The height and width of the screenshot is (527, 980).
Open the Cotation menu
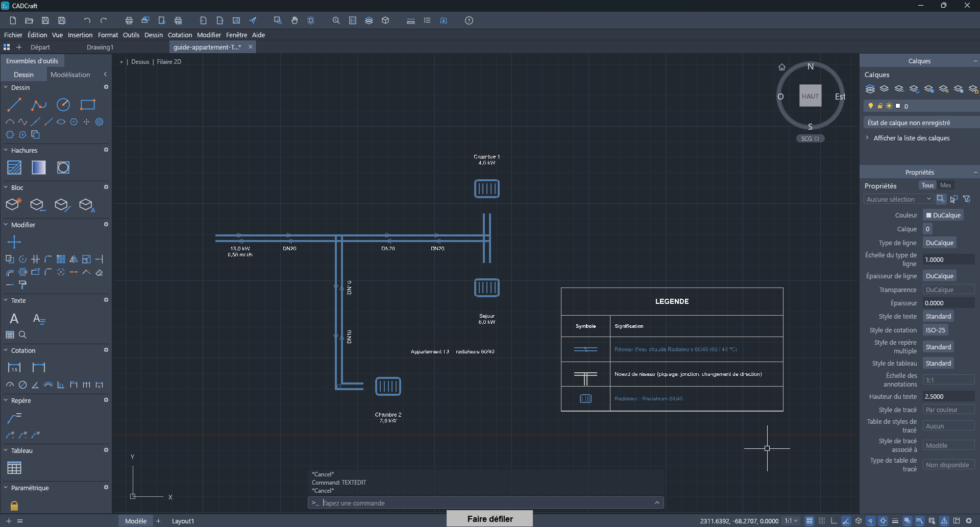click(x=180, y=35)
